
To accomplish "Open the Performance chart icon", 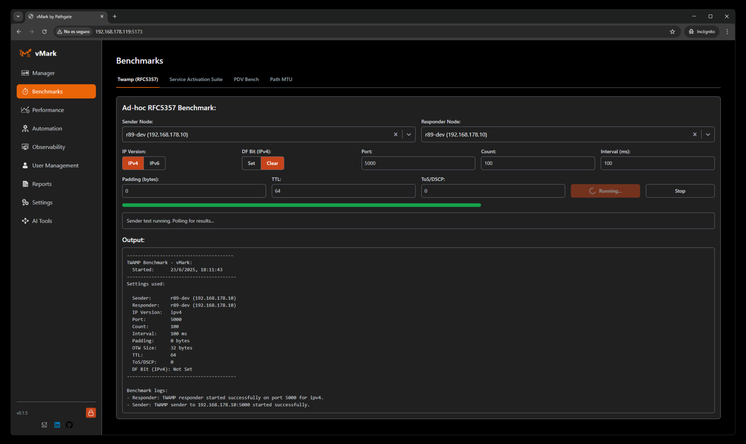I will pyautogui.click(x=25, y=110).
